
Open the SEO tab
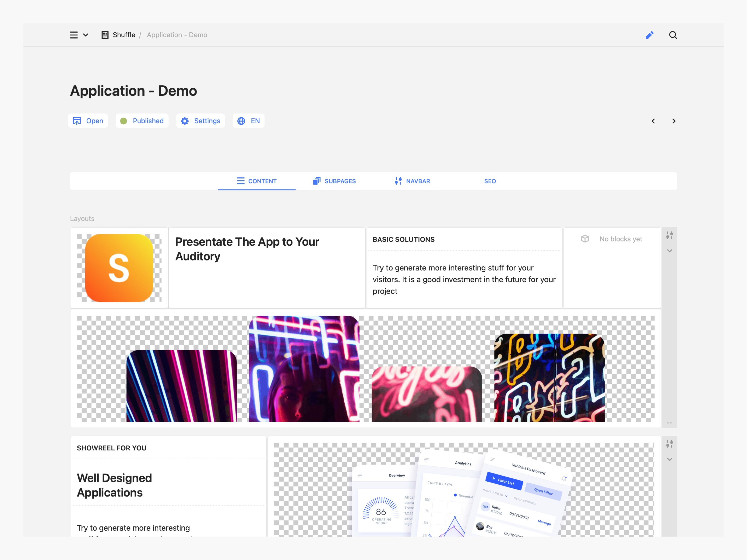(x=490, y=181)
